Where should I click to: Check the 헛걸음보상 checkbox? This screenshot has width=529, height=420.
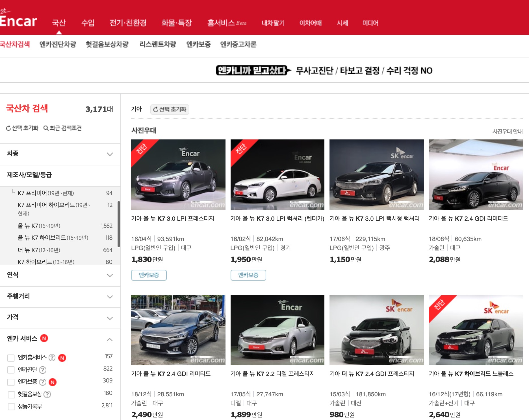pos(12,394)
